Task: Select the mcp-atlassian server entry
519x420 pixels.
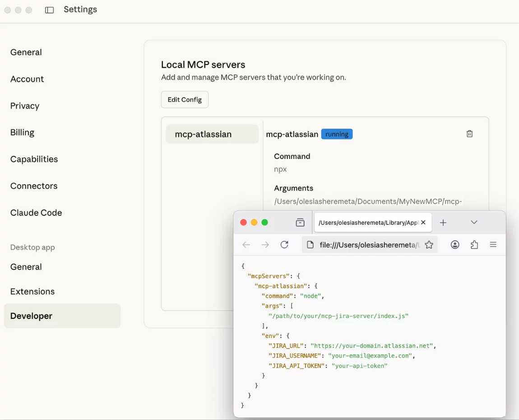Action: pyautogui.click(x=212, y=134)
